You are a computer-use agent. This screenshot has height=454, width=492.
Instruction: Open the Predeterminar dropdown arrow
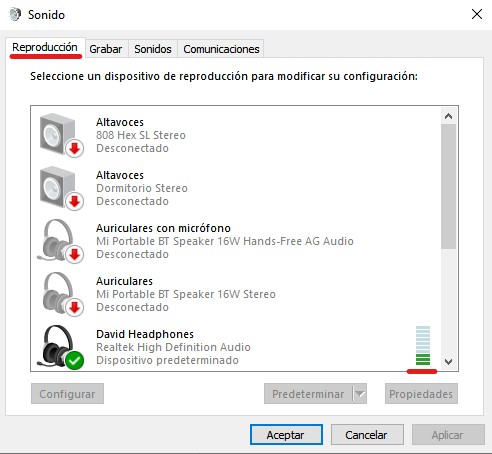pos(360,394)
